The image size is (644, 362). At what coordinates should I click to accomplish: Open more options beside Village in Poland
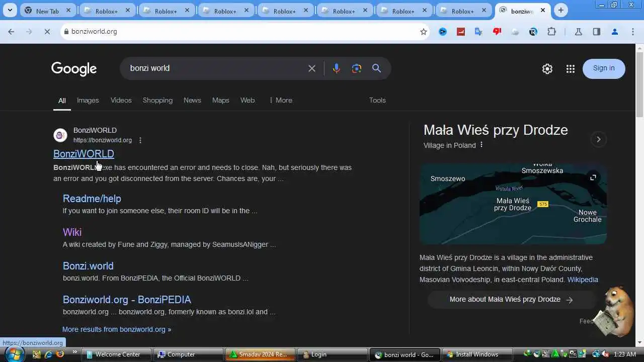(x=481, y=145)
